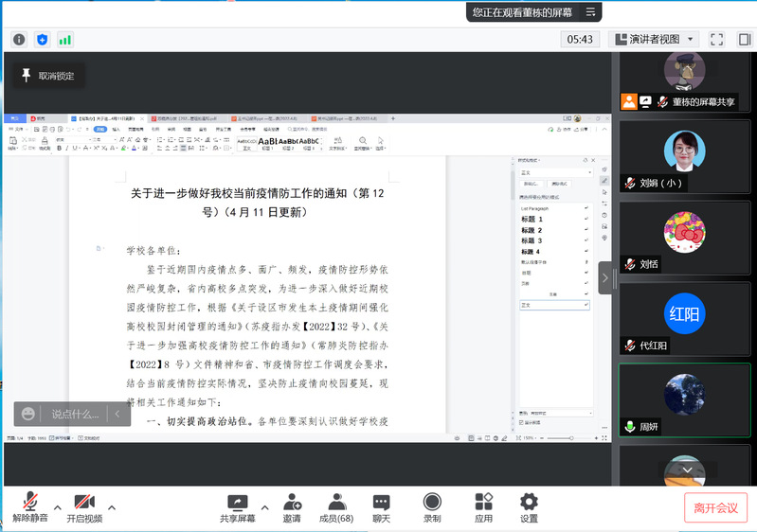Click the red 离开会议 button
The image size is (757, 532).
coord(715,507)
